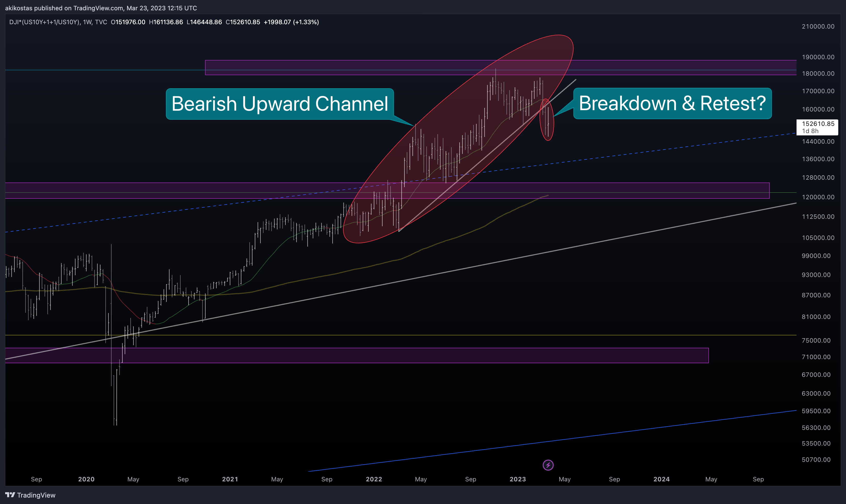Click the 105000.00 price axis label
Screen dimensions: 846x504
(818, 238)
